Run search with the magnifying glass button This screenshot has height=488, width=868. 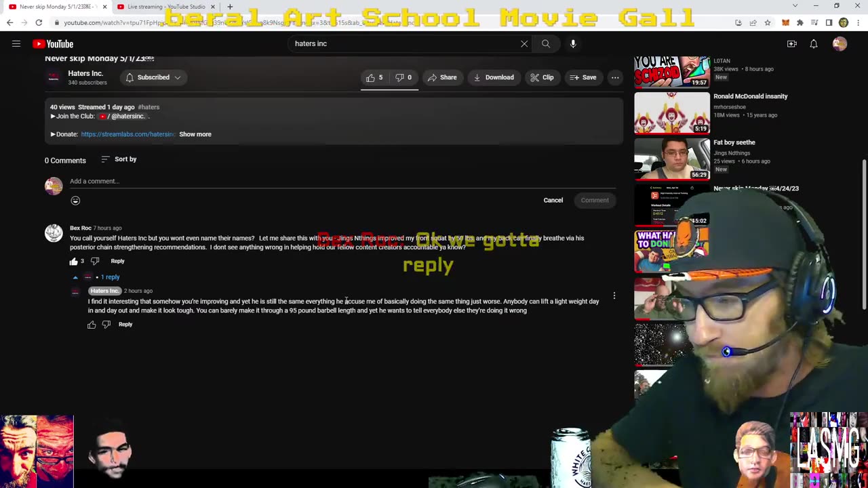(546, 44)
